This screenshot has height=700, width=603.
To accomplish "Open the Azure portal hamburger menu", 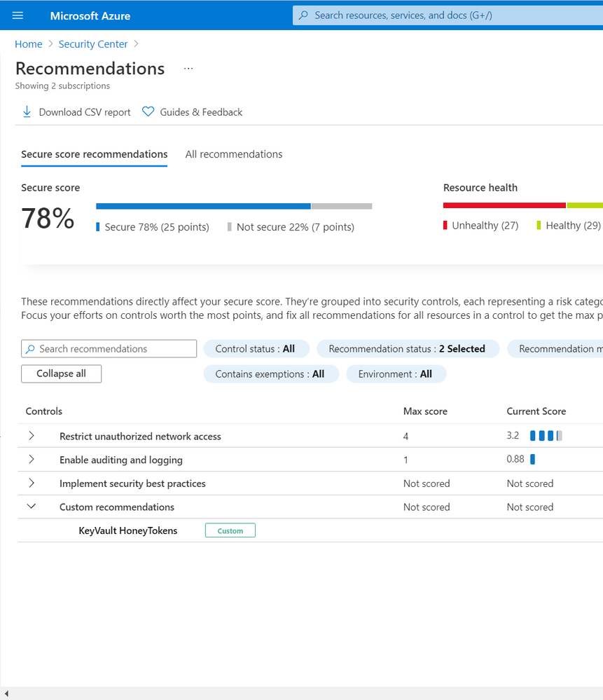I will [x=18, y=15].
